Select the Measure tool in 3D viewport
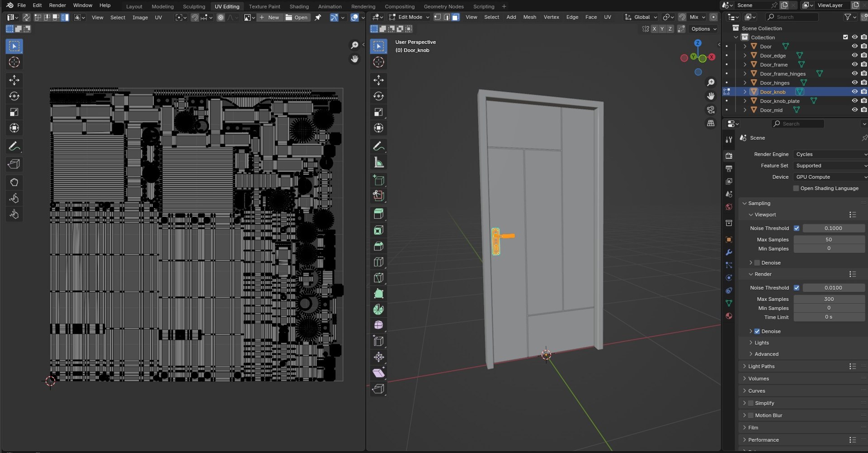The image size is (868, 453). [x=378, y=162]
